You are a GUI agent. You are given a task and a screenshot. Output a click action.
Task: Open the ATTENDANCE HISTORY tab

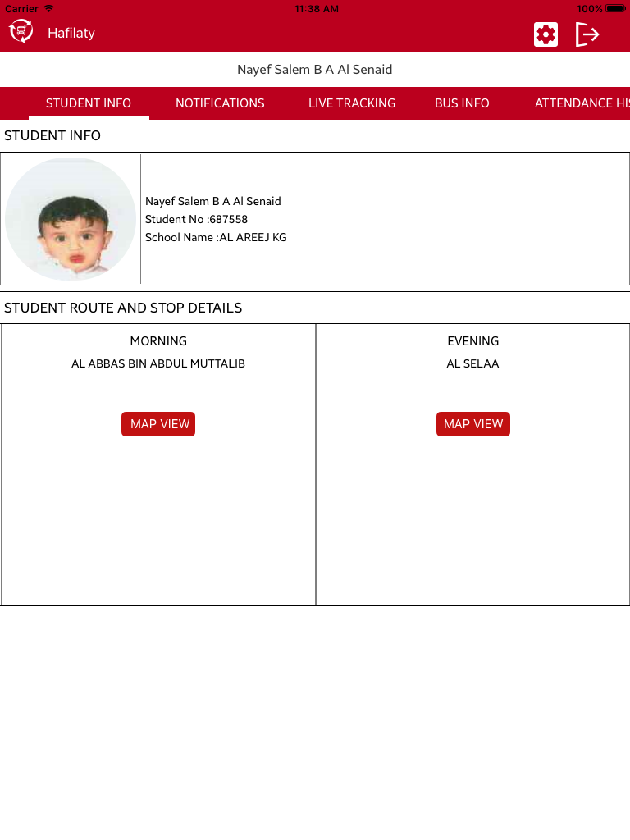582,103
